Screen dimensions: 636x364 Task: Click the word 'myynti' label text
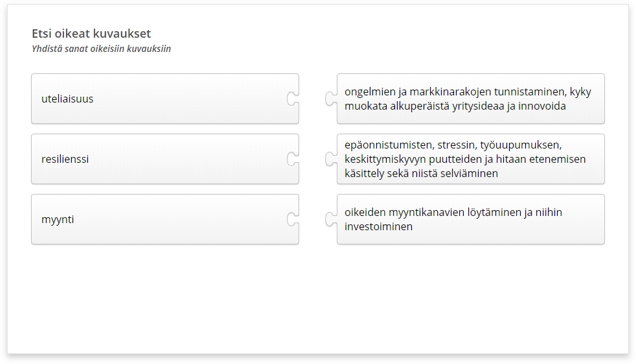tap(58, 220)
